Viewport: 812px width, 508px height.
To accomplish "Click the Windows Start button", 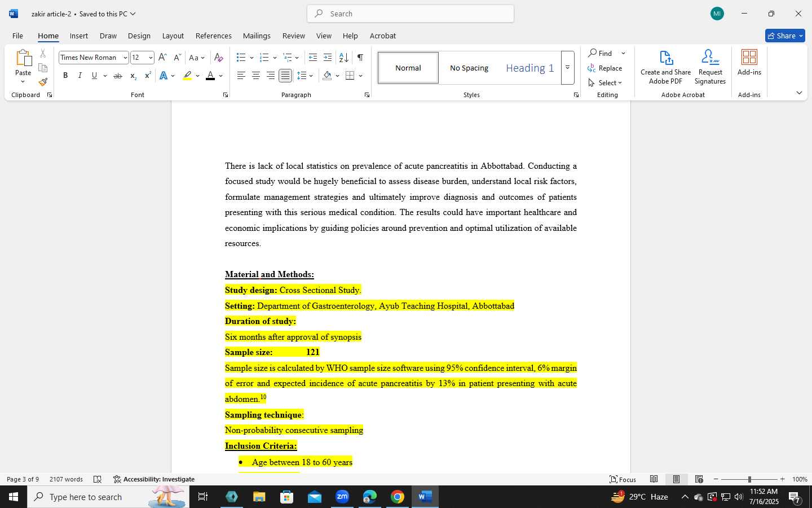I will 14,497.
